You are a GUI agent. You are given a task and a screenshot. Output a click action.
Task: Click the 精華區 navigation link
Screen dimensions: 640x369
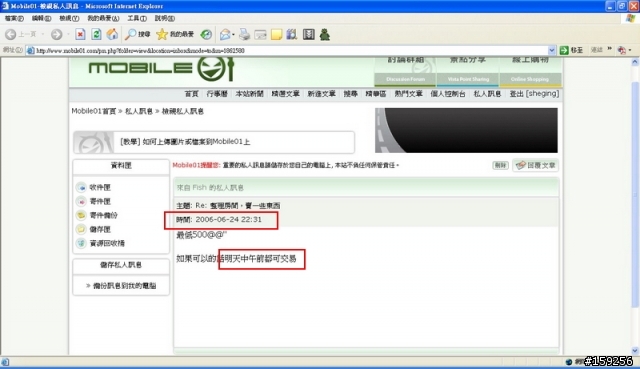pyautogui.click(x=376, y=94)
